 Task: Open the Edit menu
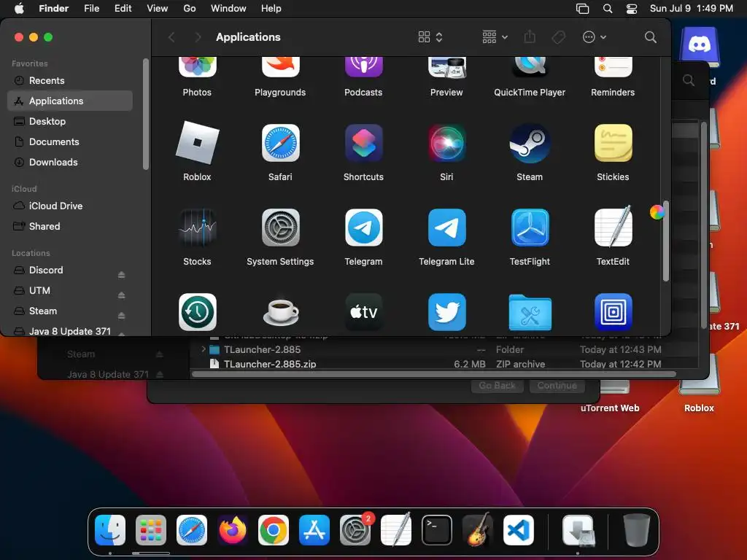pyautogui.click(x=123, y=8)
